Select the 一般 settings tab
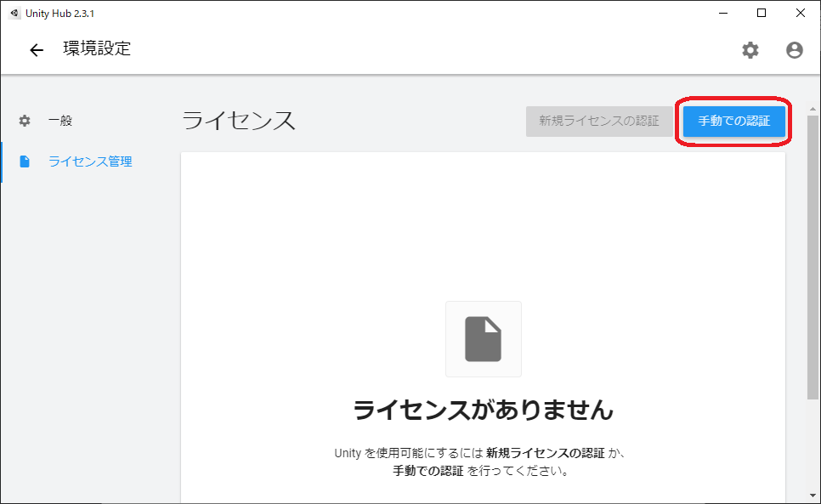This screenshot has width=821, height=504. (x=89, y=121)
